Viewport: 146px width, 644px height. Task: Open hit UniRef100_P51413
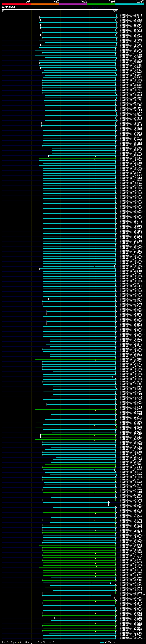point(131,17)
